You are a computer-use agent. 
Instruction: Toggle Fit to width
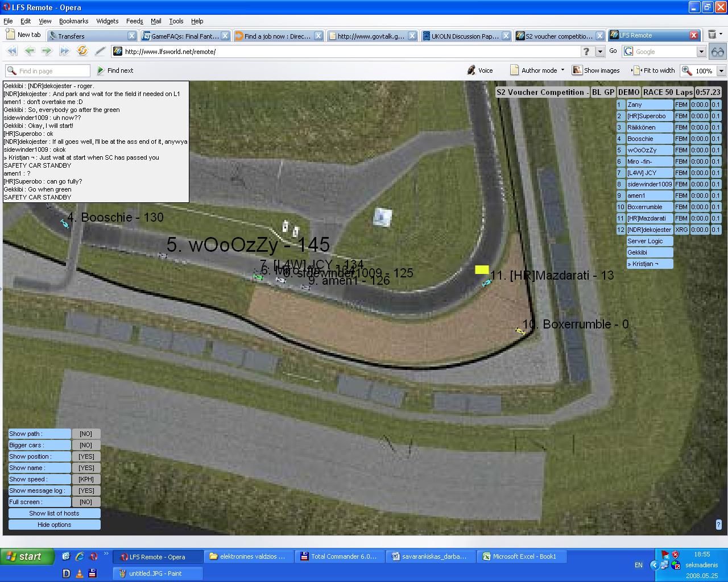click(x=654, y=70)
